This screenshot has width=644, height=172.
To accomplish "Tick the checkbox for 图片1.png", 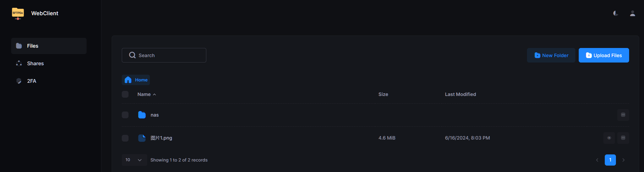I will pyautogui.click(x=125, y=138).
